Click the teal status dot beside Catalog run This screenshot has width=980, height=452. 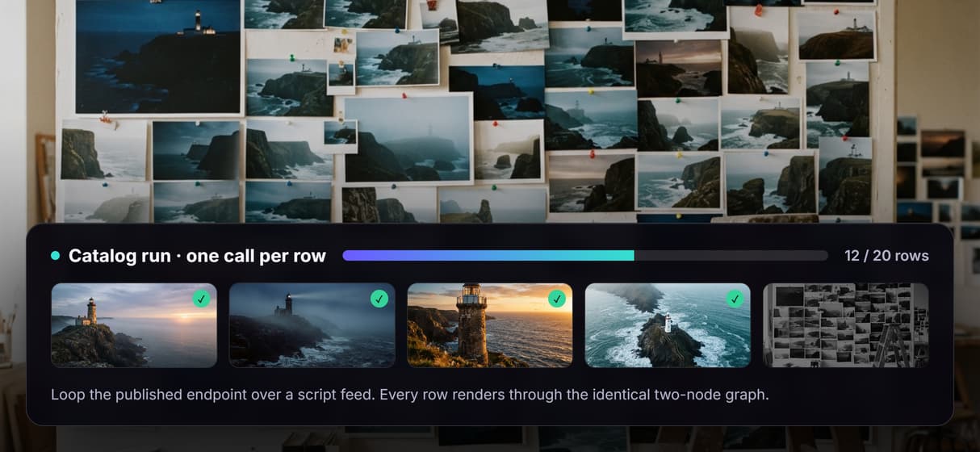tap(55, 256)
